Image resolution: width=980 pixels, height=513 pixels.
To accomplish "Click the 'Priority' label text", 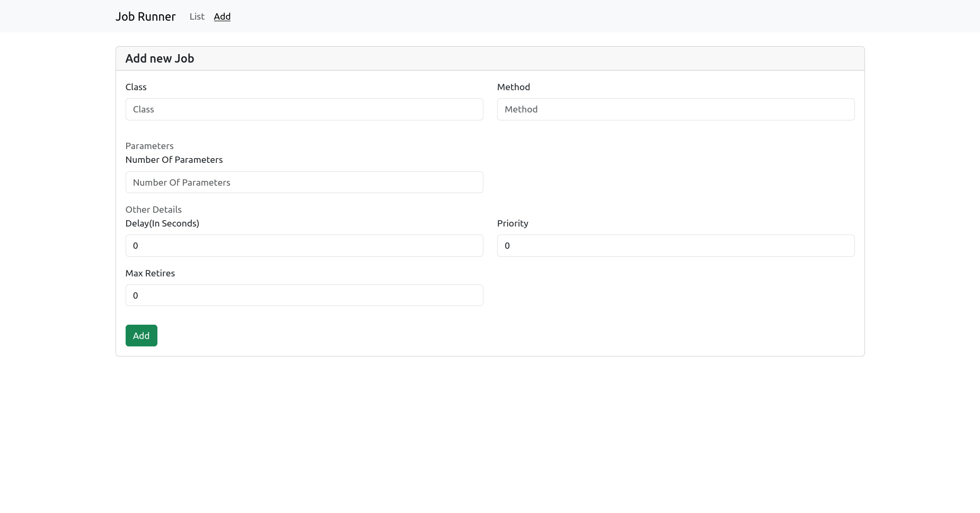I will 513,223.
